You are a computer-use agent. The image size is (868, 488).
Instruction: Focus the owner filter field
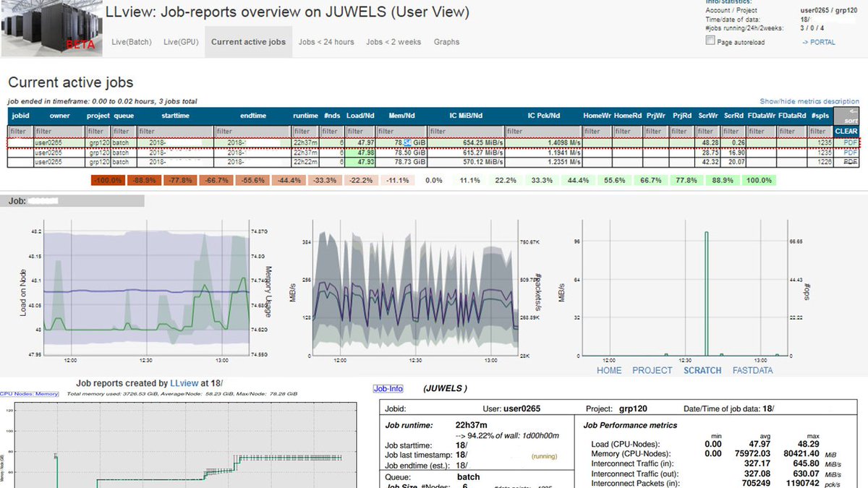click(x=59, y=132)
